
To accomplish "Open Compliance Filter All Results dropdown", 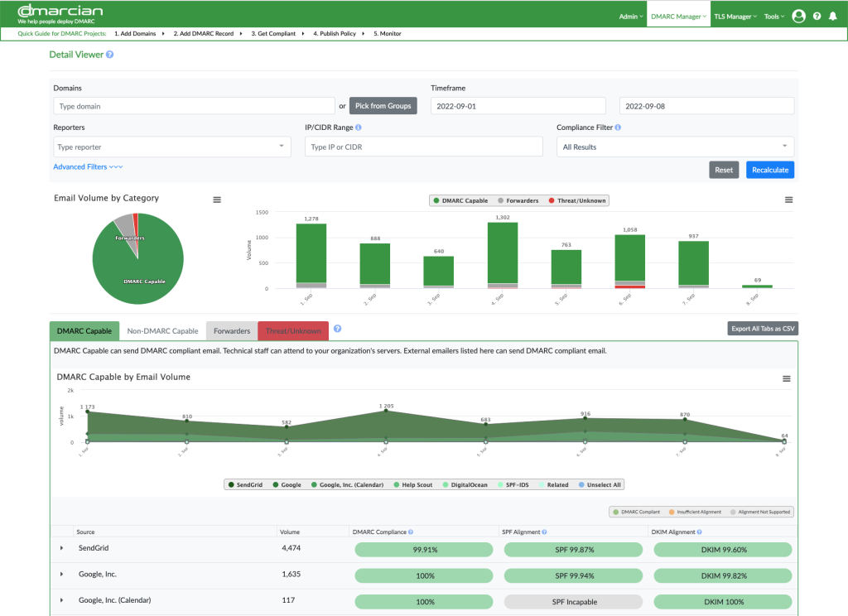I will pos(675,147).
